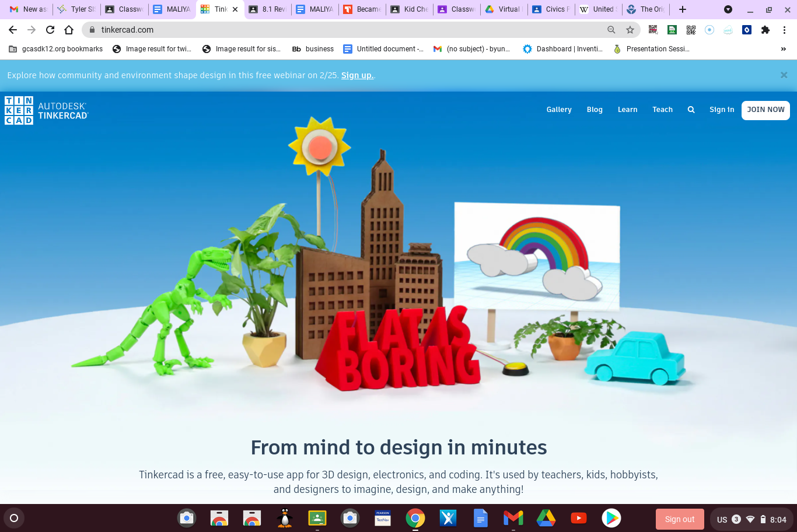
Task: Click the dark blue square extension icon
Action: [747, 30]
